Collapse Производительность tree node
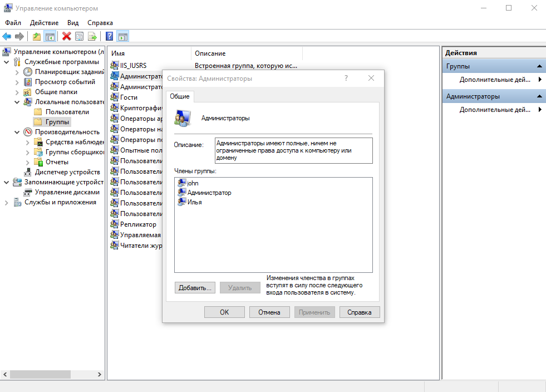Image resolution: width=546 pixels, height=392 pixels. (17, 133)
